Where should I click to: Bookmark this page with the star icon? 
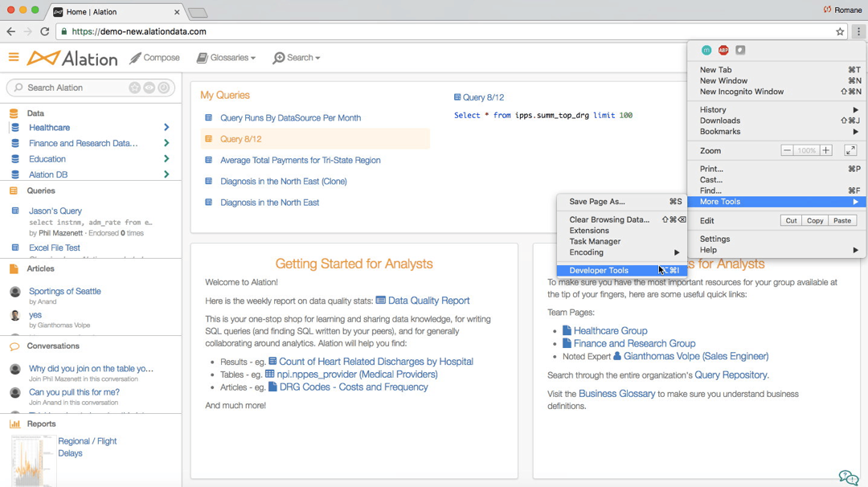pos(840,31)
